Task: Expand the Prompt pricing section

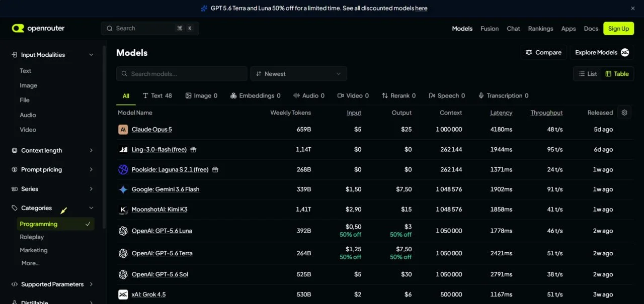Action: click(91, 170)
